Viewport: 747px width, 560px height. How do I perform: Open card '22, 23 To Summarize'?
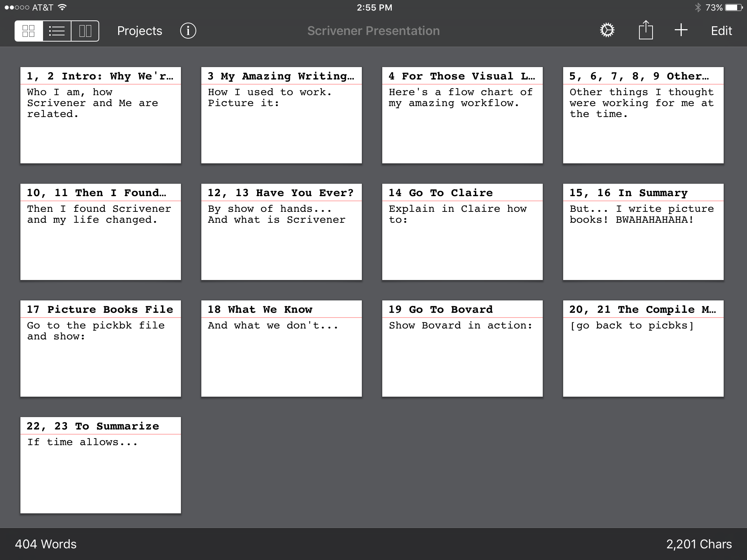point(101,465)
